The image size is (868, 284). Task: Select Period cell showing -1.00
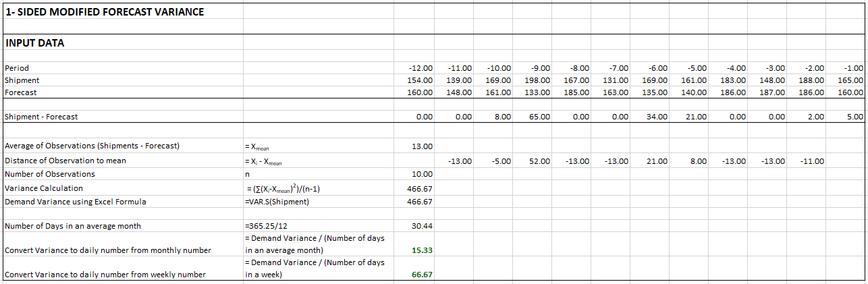click(x=845, y=68)
